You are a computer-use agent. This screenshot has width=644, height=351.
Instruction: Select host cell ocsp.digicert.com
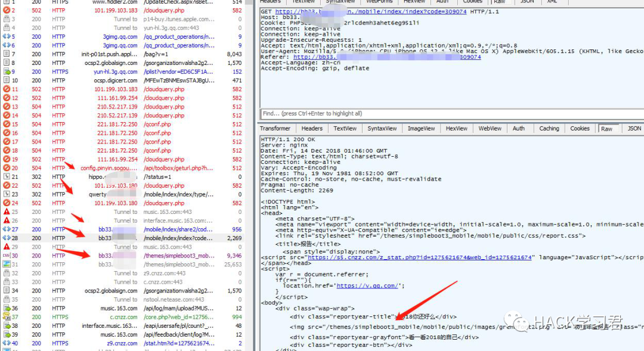[x=116, y=80]
